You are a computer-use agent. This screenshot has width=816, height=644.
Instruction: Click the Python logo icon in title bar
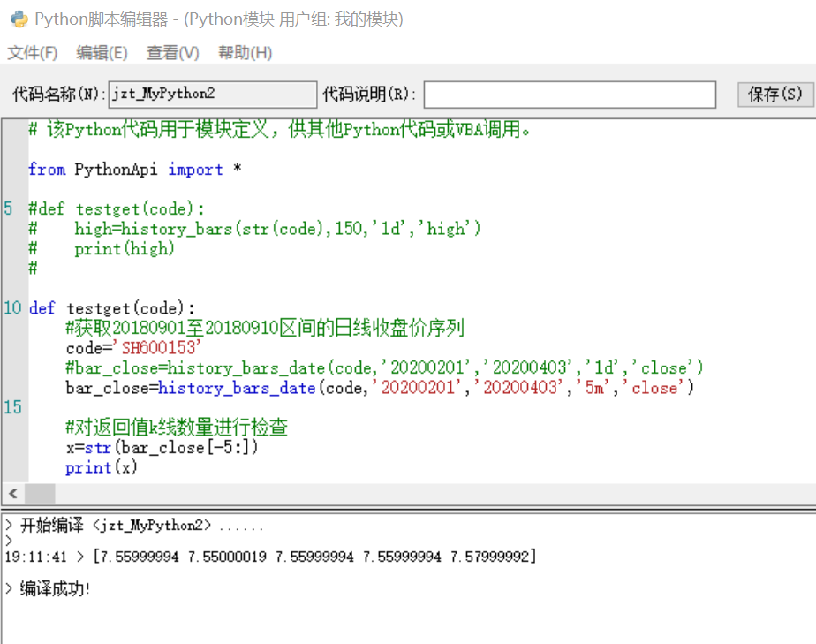pyautogui.click(x=19, y=19)
